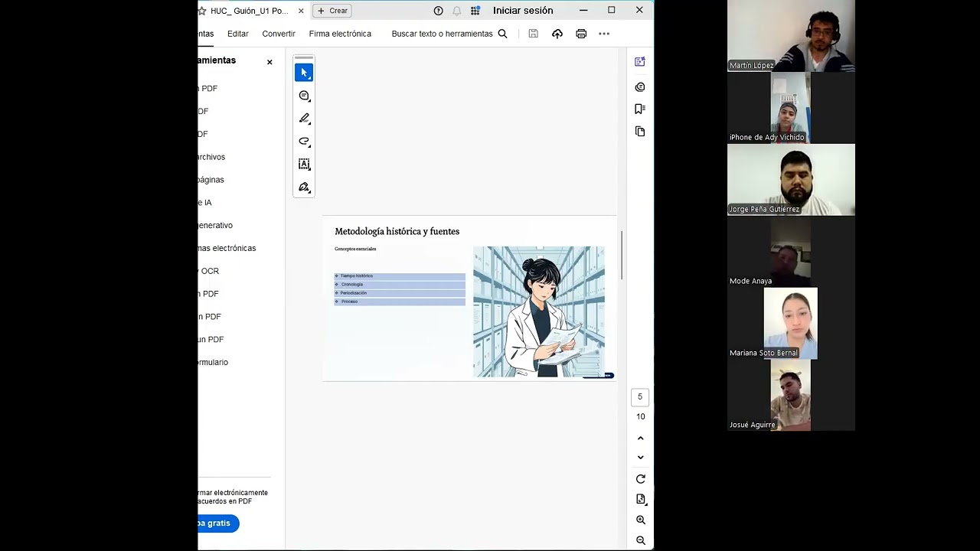Open the notifications bell

[457, 11]
